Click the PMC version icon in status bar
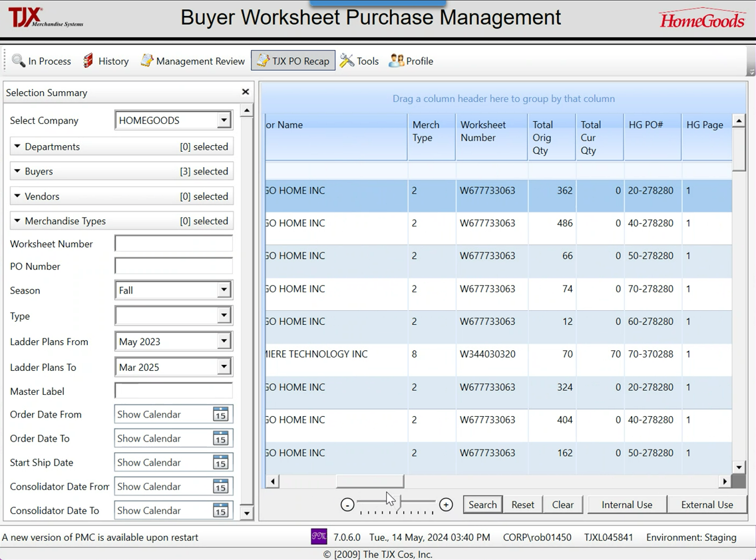 (x=319, y=537)
